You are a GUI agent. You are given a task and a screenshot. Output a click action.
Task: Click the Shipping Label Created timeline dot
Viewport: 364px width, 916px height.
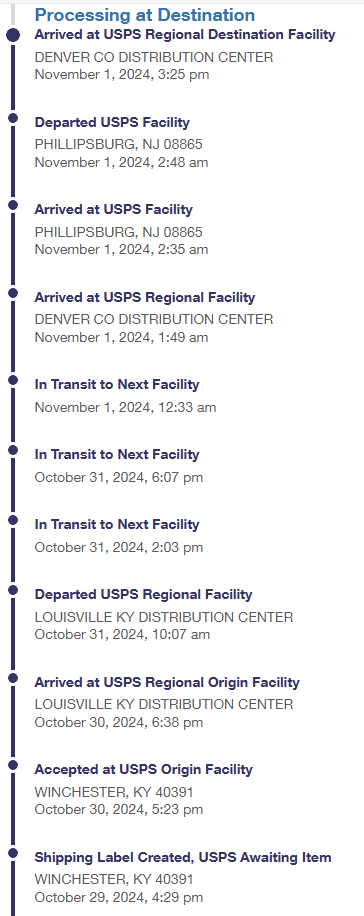(13, 853)
